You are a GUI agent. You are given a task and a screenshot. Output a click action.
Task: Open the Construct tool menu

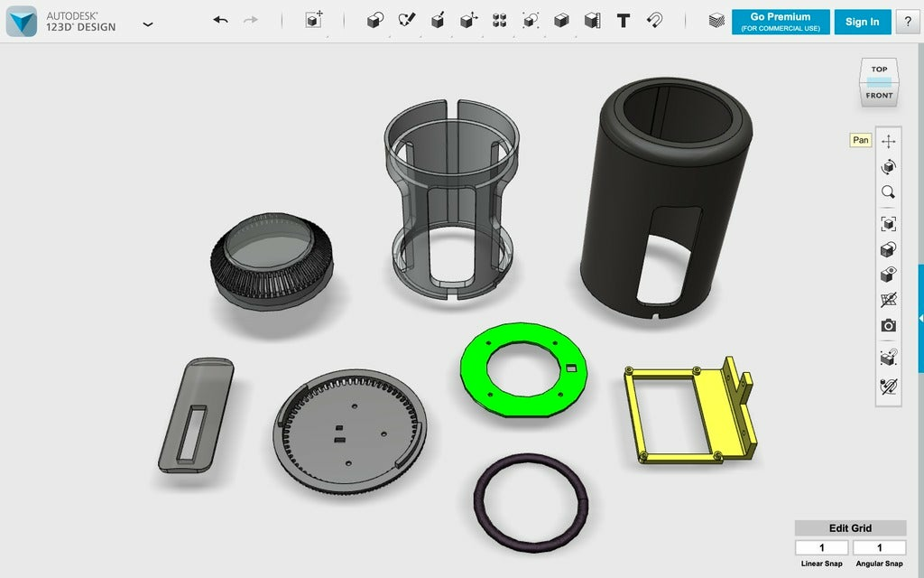[x=438, y=21]
